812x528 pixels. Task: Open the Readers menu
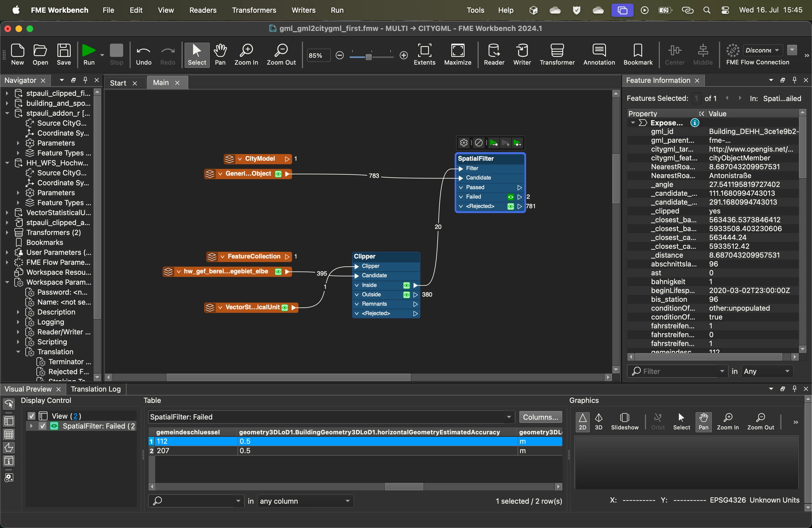coord(203,10)
